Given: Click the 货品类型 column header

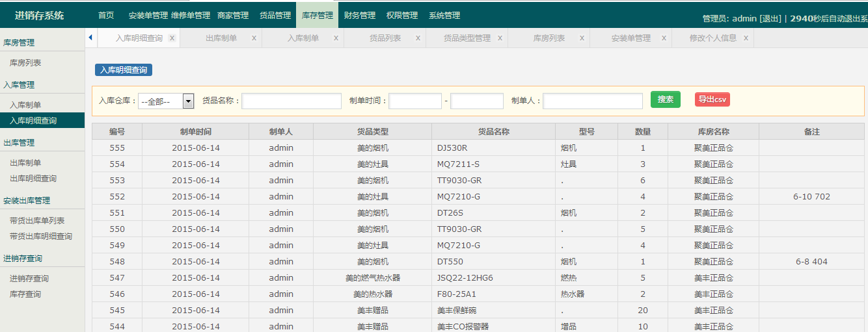Looking at the screenshot, I should tap(373, 131).
